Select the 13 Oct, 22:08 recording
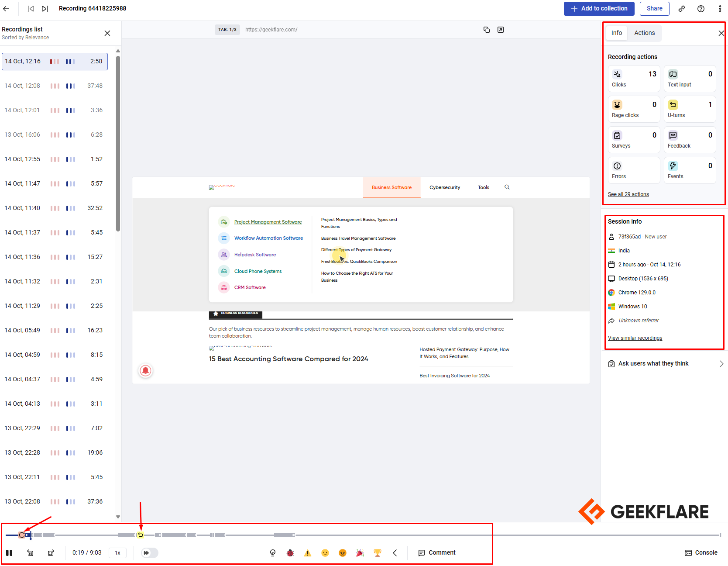This screenshot has width=728, height=566. click(55, 501)
